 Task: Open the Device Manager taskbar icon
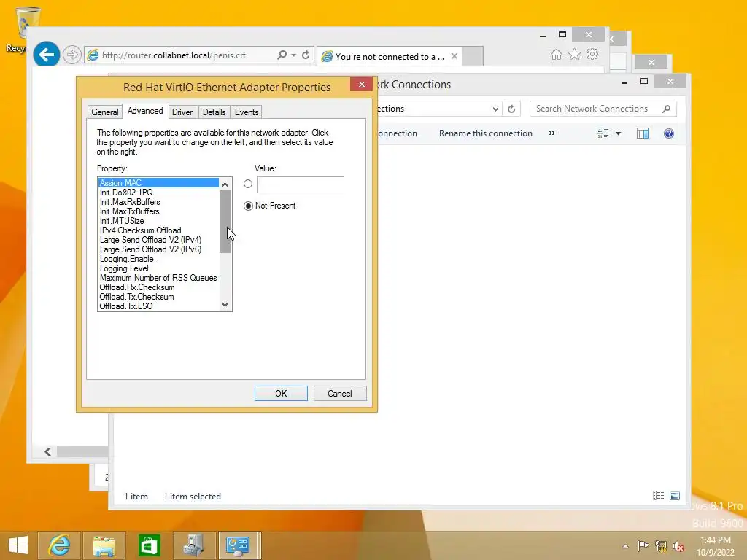pos(194,545)
